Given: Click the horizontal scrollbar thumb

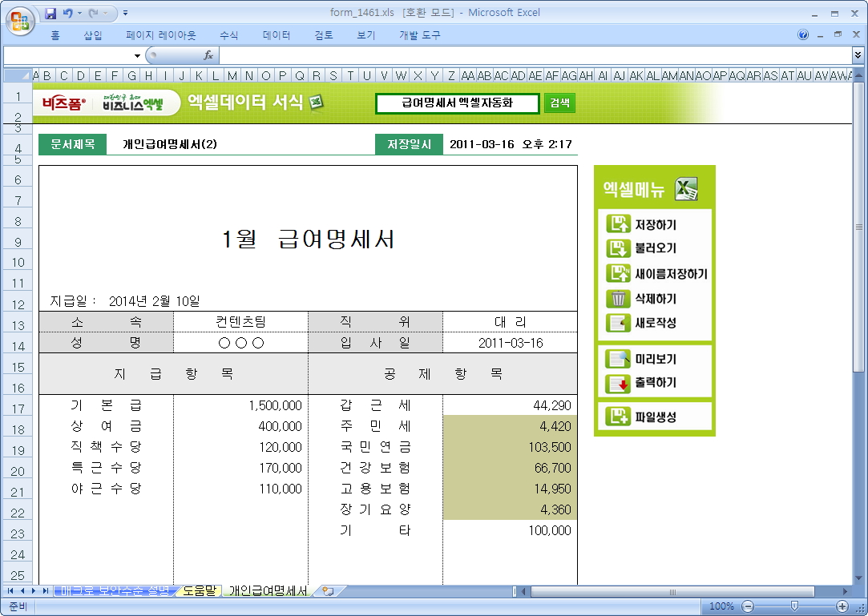Looking at the screenshot, I should coord(672,591).
